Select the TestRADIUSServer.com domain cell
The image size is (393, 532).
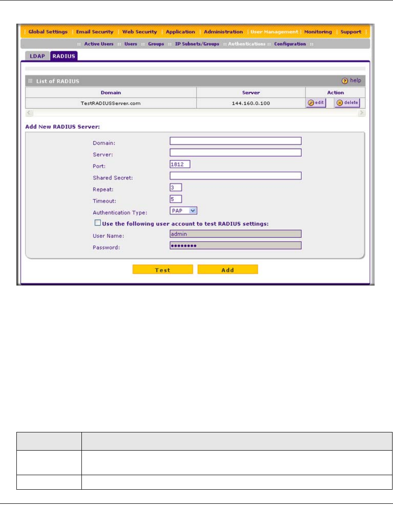coord(111,103)
